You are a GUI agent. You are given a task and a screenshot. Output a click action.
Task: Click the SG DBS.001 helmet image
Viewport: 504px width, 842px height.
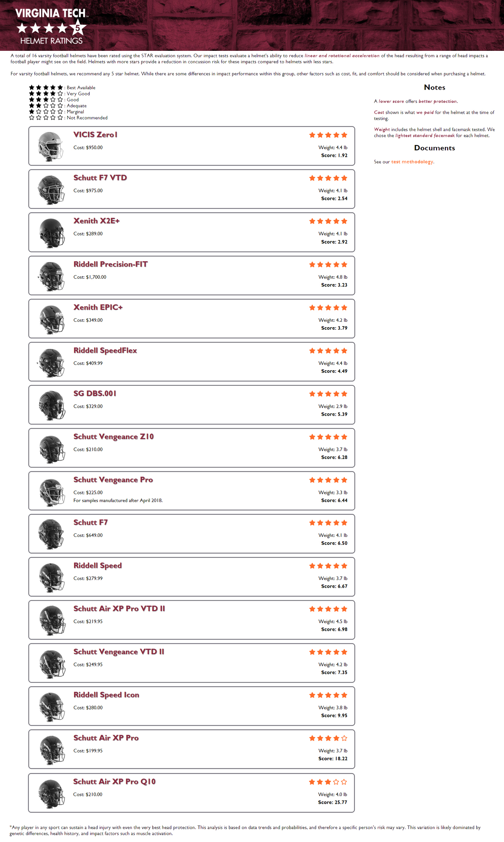(52, 405)
